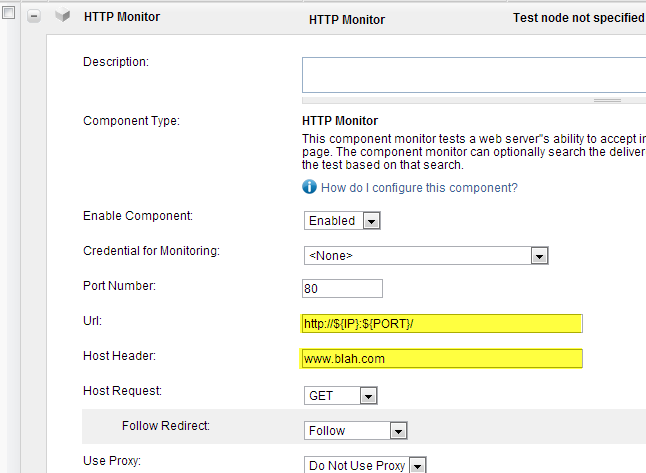The height and width of the screenshot is (473, 646).
Task: Click the 'Component Type:' label
Action: pos(131,121)
